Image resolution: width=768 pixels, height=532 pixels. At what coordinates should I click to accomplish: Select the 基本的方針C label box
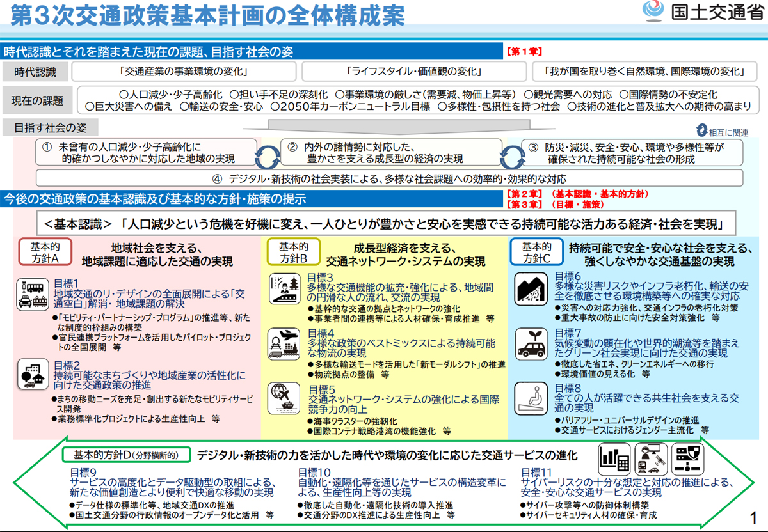pos(536,252)
